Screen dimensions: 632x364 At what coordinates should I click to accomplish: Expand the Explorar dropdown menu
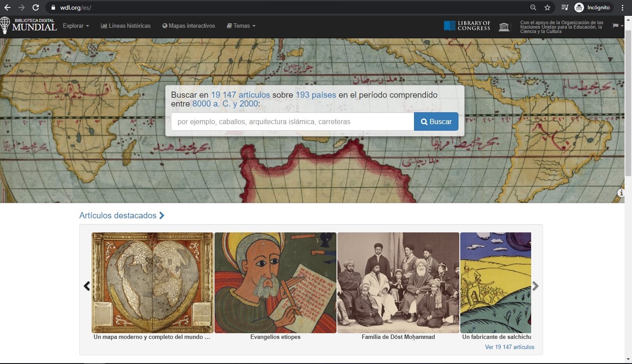tap(76, 26)
